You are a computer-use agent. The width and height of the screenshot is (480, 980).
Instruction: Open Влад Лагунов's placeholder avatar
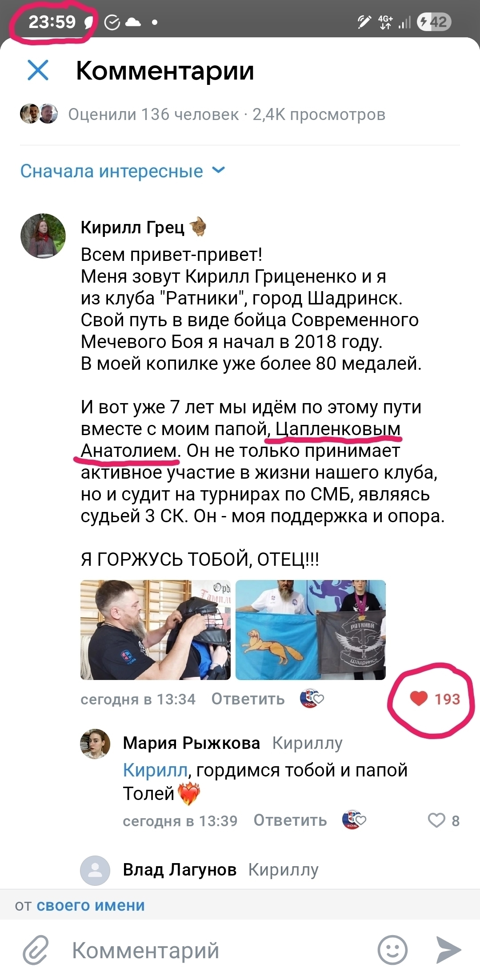[x=95, y=870]
